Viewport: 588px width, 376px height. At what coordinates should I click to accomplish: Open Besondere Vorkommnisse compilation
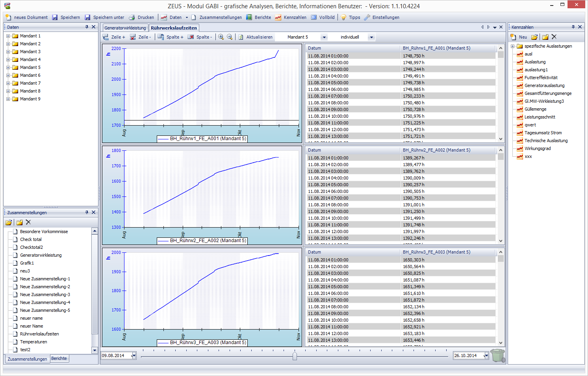pyautogui.click(x=44, y=232)
